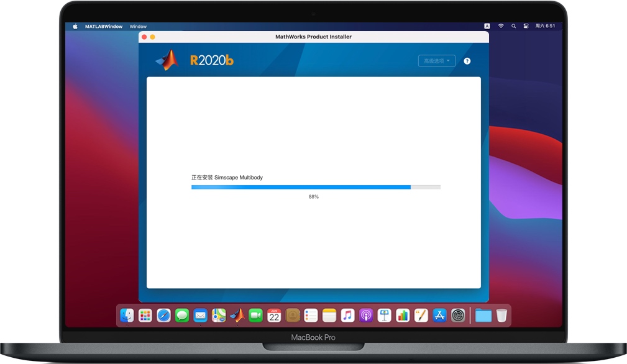
Task: Click the input source indicator in the menu bar
Action: 487,26
